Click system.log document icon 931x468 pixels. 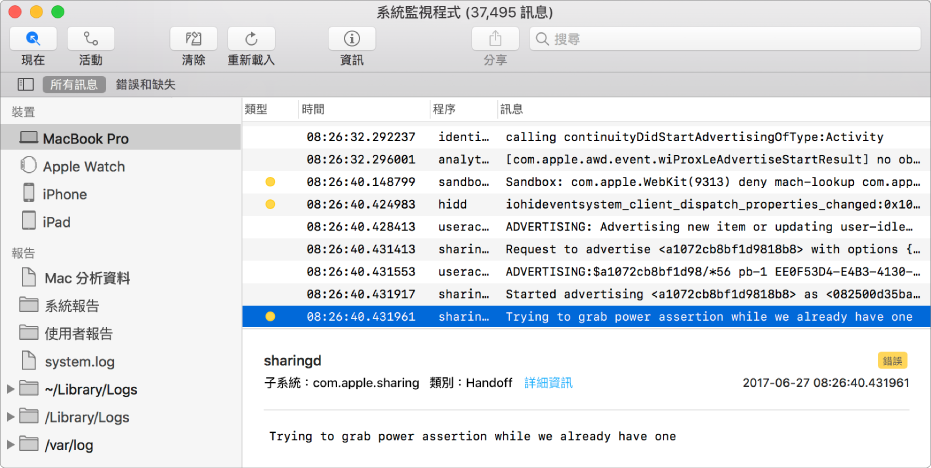28,360
